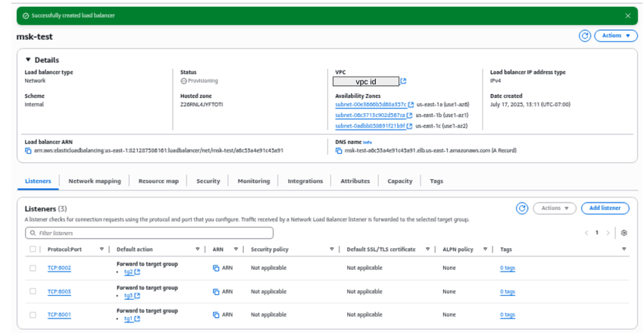Switch to the Network mapping tab
The width and height of the screenshot is (644, 333).
94,181
